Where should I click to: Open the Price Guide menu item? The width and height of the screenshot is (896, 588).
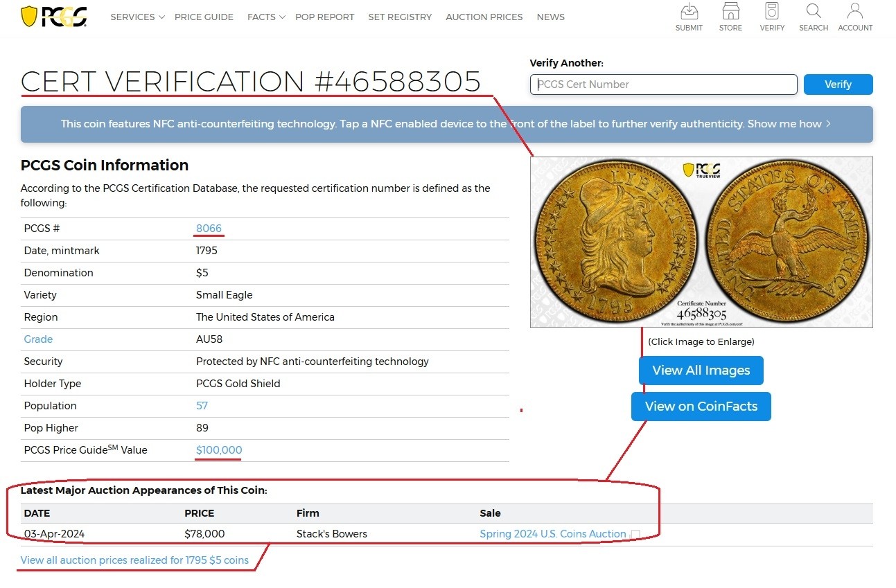[x=204, y=17]
